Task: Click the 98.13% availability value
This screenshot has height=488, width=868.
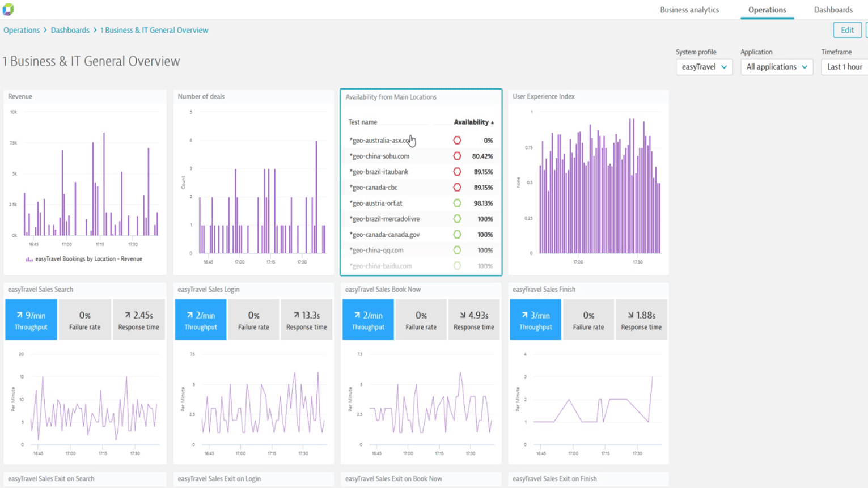Action: [483, 203]
